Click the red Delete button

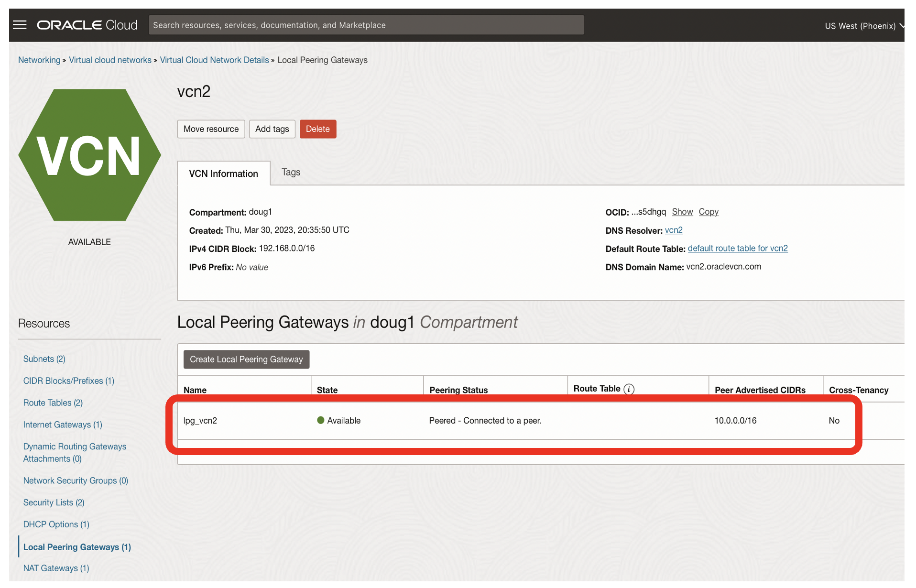coord(318,129)
